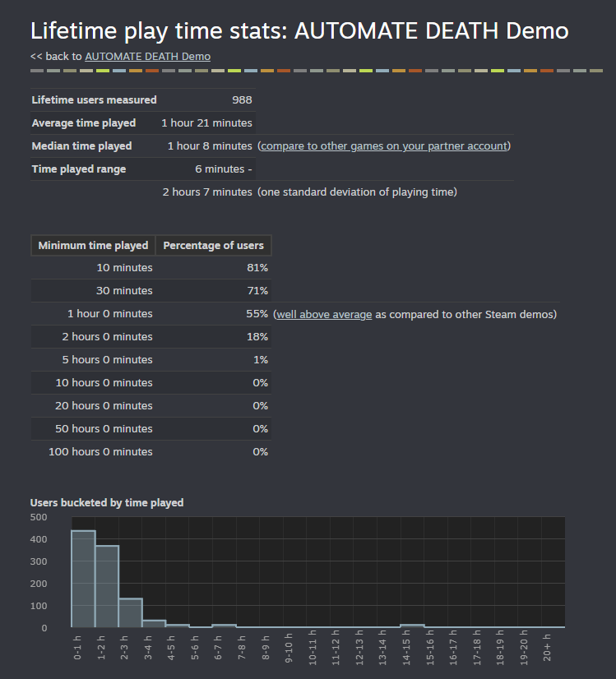Select the 10 hours 0 minutes row label
Screen dimensions: 616x679
104,382
